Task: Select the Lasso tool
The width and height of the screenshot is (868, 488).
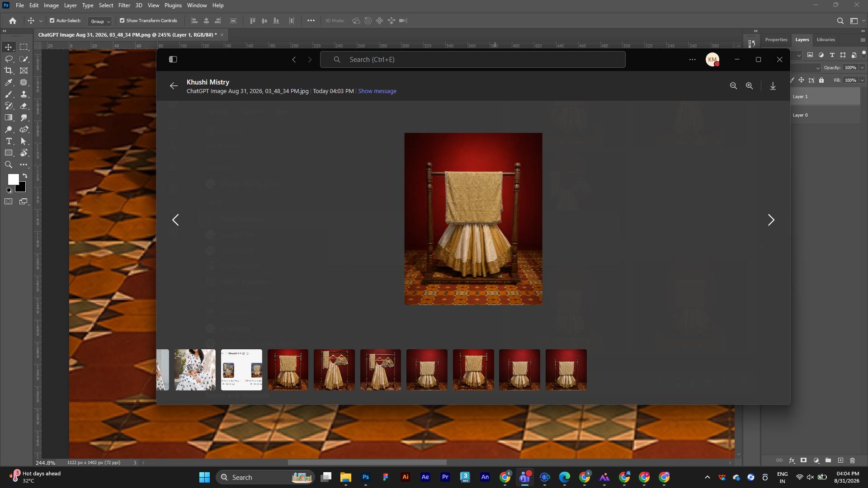Action: pyautogui.click(x=9, y=59)
